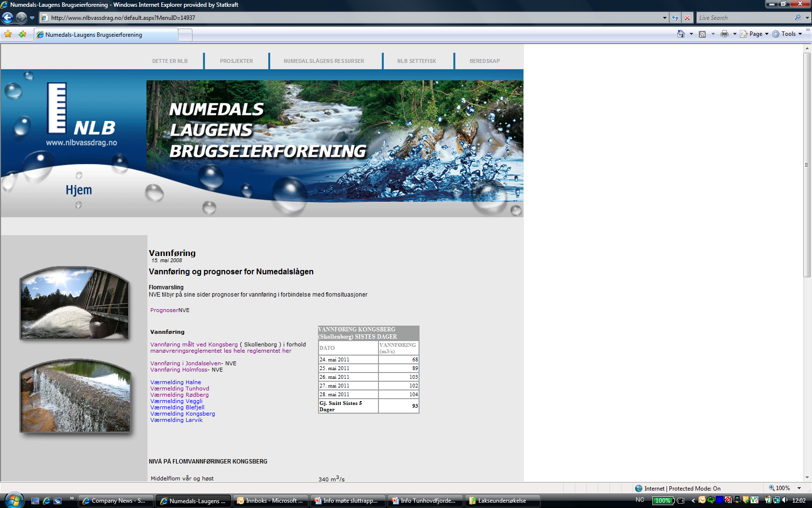Open the PROSJEKTER menu item

[236, 61]
